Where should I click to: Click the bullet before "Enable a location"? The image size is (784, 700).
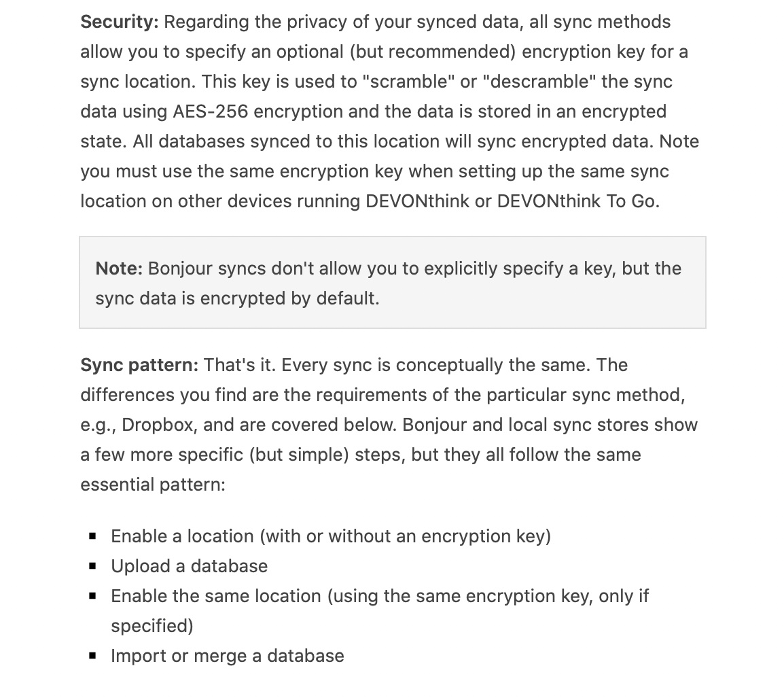pos(93,536)
